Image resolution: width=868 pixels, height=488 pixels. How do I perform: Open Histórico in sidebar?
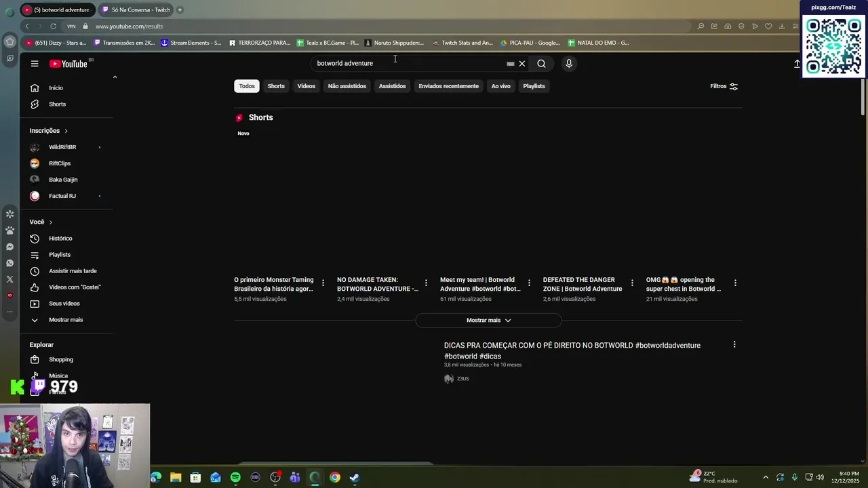pyautogui.click(x=66, y=239)
